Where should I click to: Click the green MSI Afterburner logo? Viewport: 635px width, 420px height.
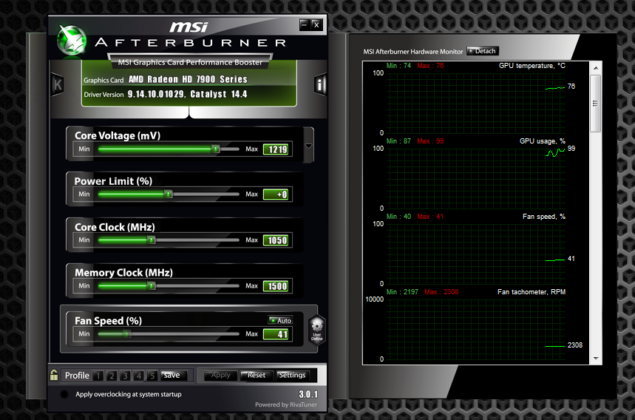pos(71,37)
